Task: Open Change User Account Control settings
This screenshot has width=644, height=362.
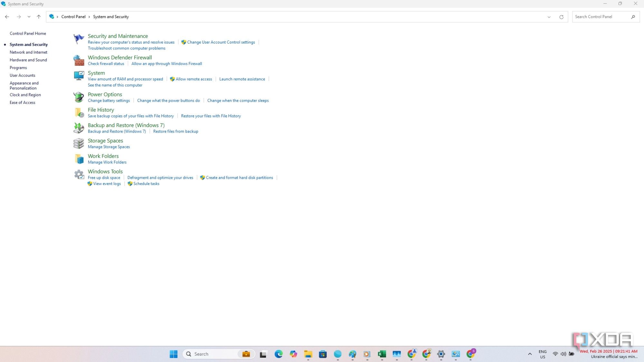Action: 221,42
